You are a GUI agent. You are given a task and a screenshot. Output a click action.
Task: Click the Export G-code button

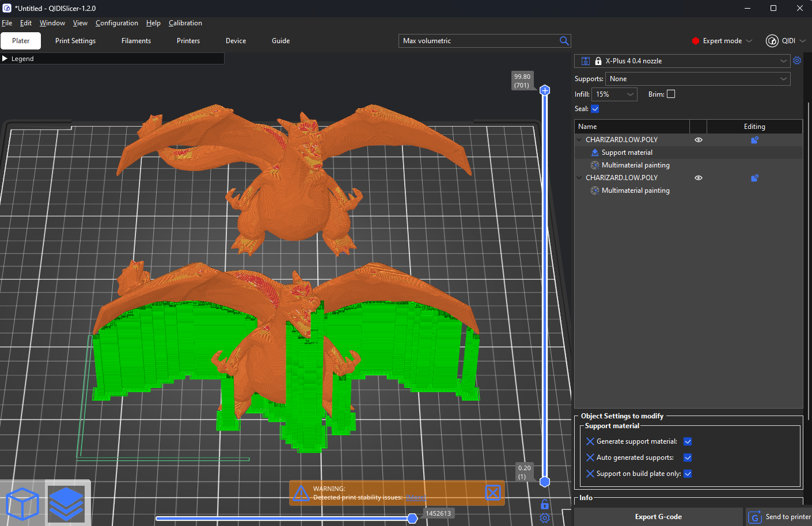tap(658, 517)
